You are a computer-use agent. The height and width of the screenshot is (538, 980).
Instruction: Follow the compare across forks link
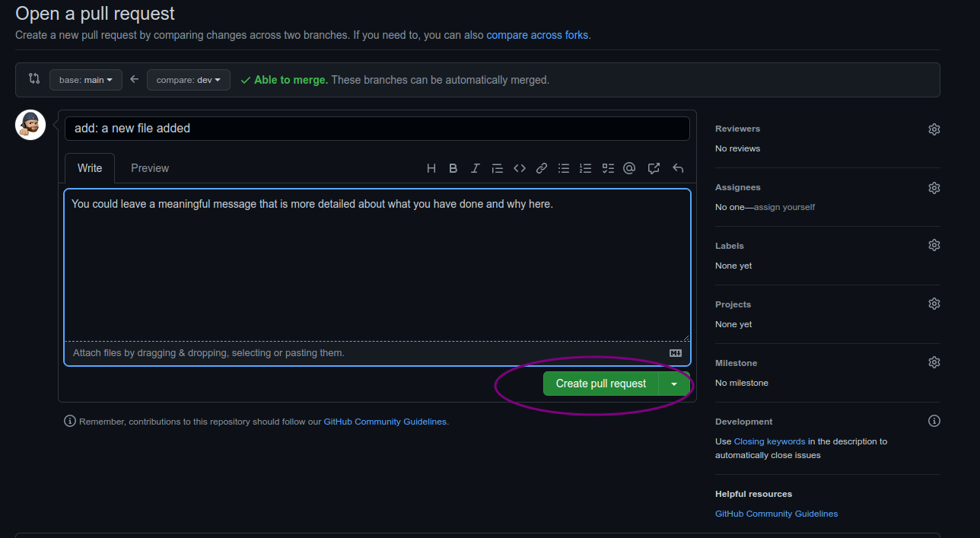coord(537,35)
